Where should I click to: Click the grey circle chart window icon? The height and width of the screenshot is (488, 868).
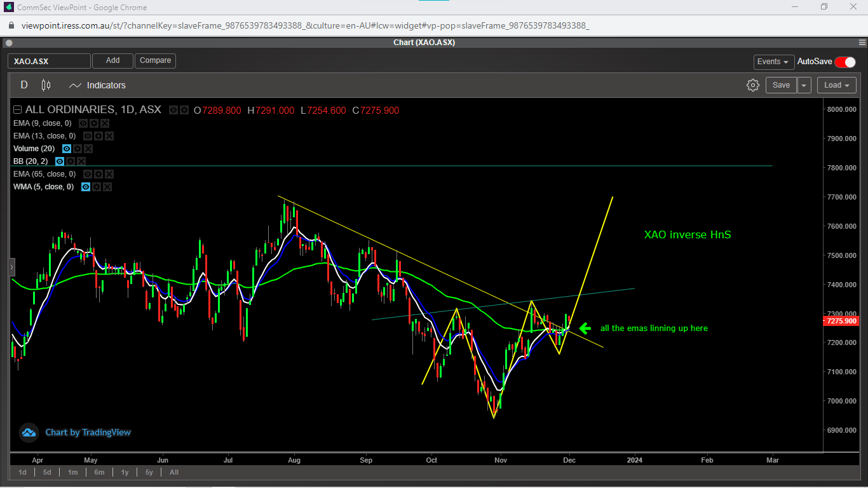tap(9, 43)
